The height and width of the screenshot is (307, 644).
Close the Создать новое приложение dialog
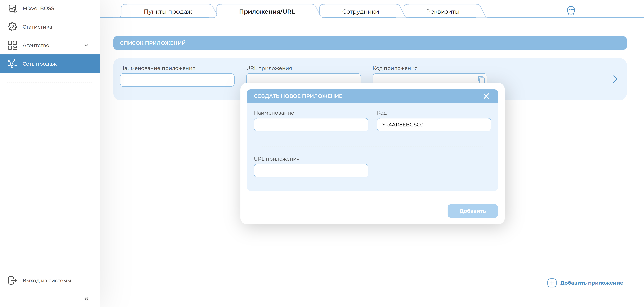pos(486,96)
